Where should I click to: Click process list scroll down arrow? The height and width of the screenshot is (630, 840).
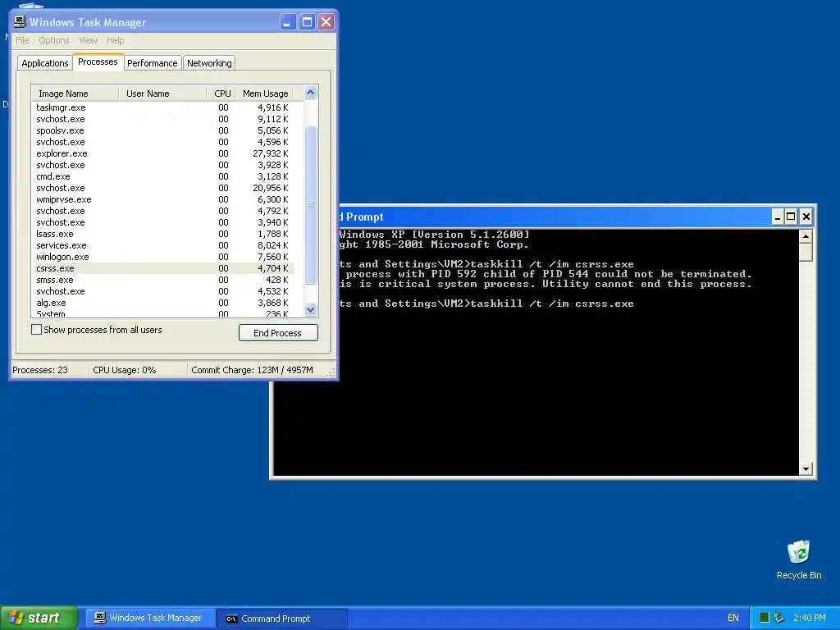click(x=311, y=309)
